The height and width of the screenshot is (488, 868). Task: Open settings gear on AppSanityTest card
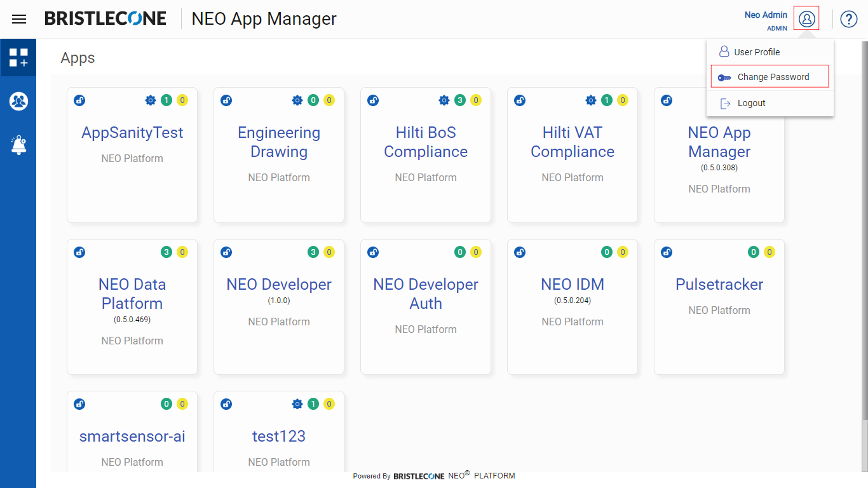[x=151, y=100]
